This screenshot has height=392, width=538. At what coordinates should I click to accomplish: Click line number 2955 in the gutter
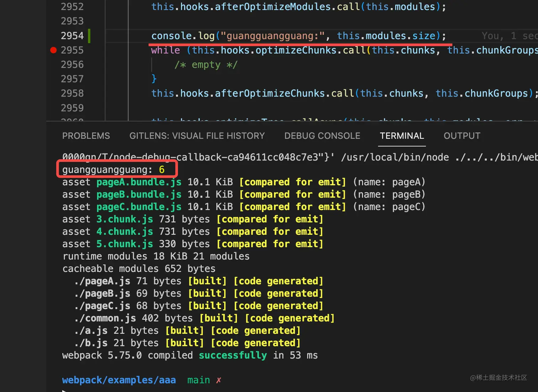(73, 50)
